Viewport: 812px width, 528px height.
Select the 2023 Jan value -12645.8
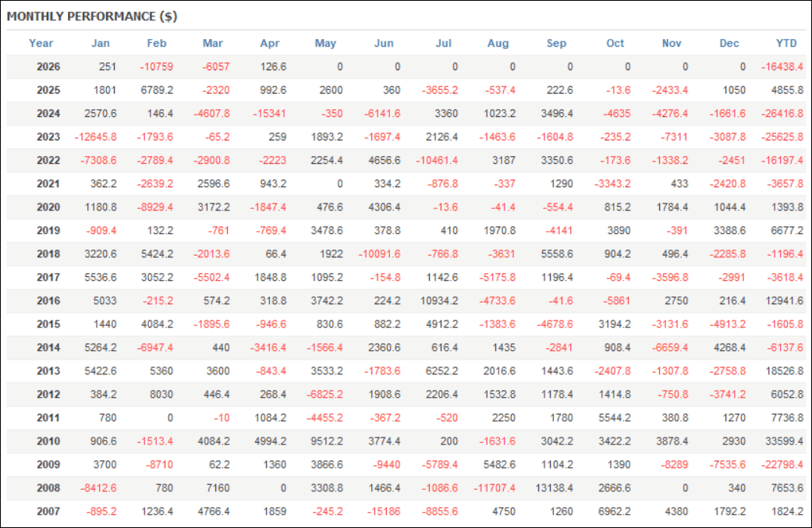[96, 137]
